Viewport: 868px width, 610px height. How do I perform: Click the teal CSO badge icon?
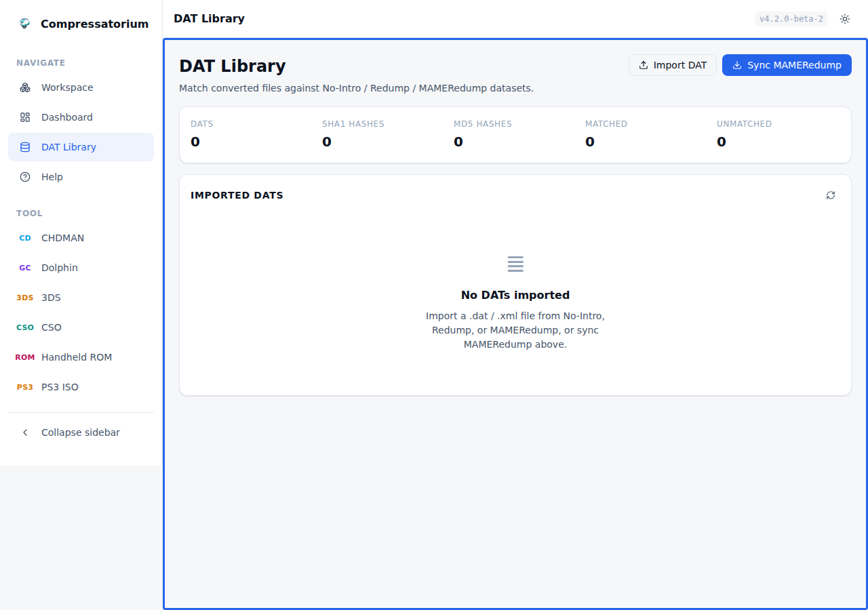[x=25, y=327]
